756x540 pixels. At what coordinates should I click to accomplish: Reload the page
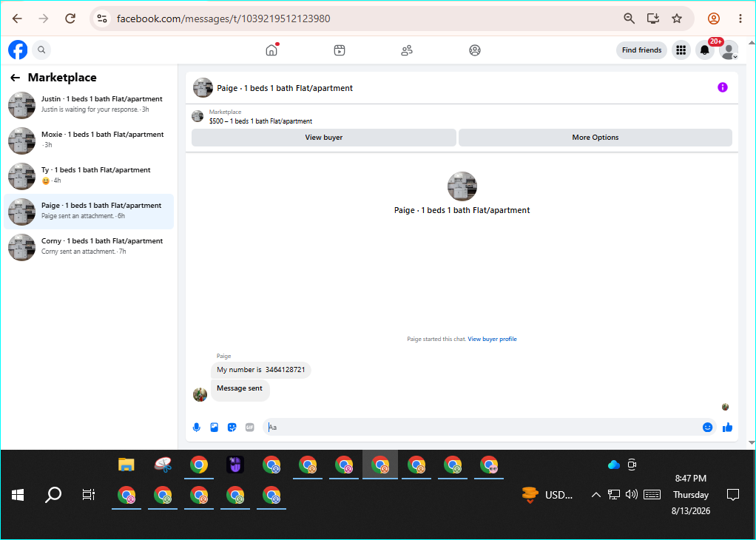[70, 18]
